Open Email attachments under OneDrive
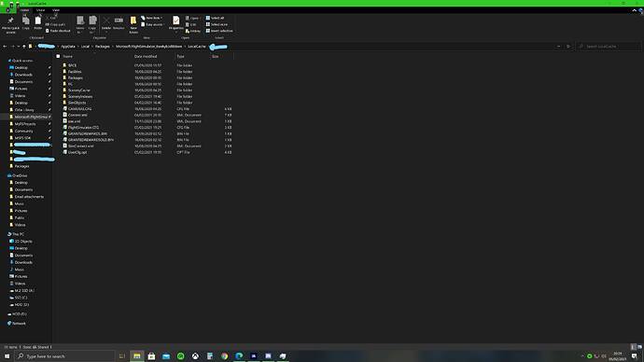The image size is (644, 362). tap(29, 197)
